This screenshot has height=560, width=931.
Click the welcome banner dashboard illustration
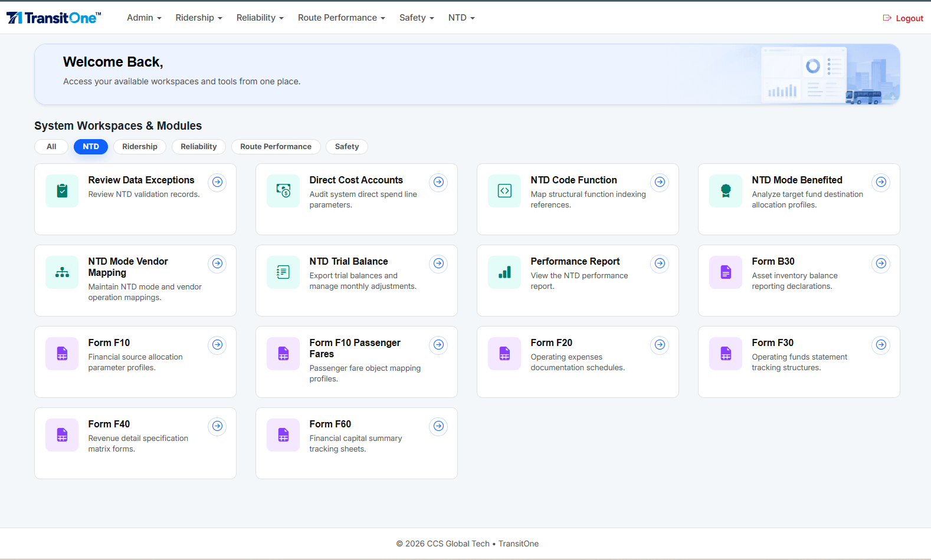point(830,75)
